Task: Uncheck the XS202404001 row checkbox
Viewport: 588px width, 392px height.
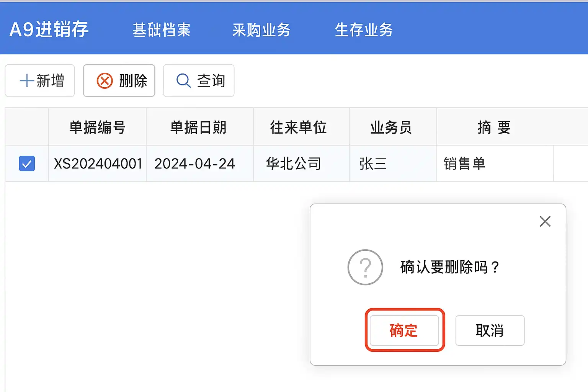Action: tap(27, 163)
